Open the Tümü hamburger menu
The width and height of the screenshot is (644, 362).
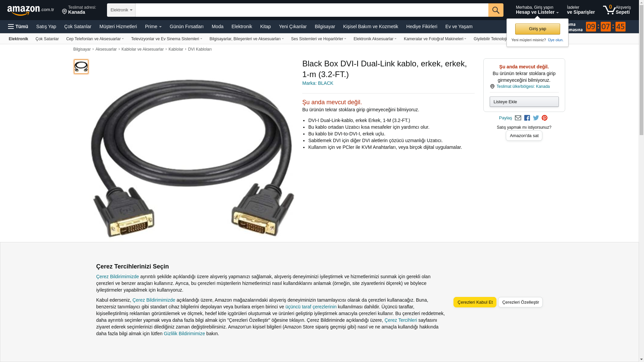18,26
